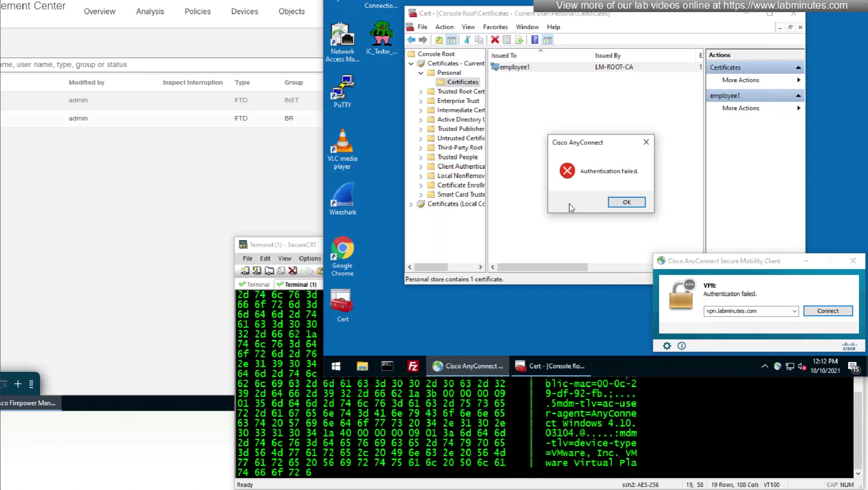Click the MMC toolbar Back arrow
The width and height of the screenshot is (868, 490).
tap(411, 40)
